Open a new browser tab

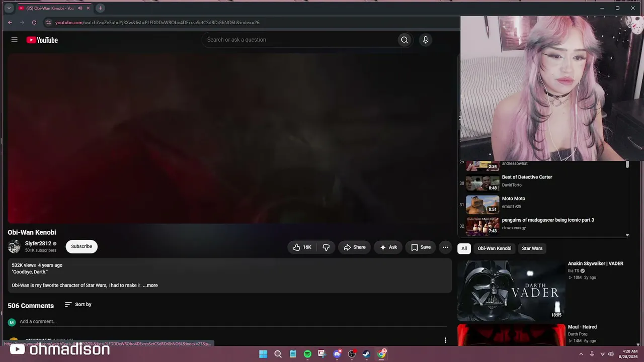tap(100, 8)
